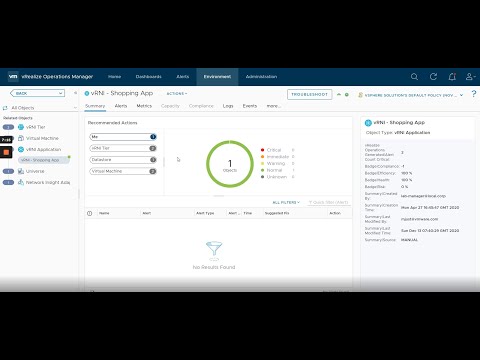Click the vRNI icon in the page title
Screen dimensions: 480x360
point(87,94)
